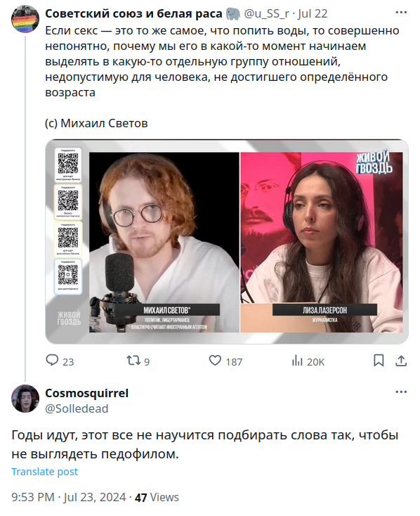Image resolution: width=420 pixels, height=516 pixels.
Task: Expand the more options menu on first post
Action: [401, 13]
